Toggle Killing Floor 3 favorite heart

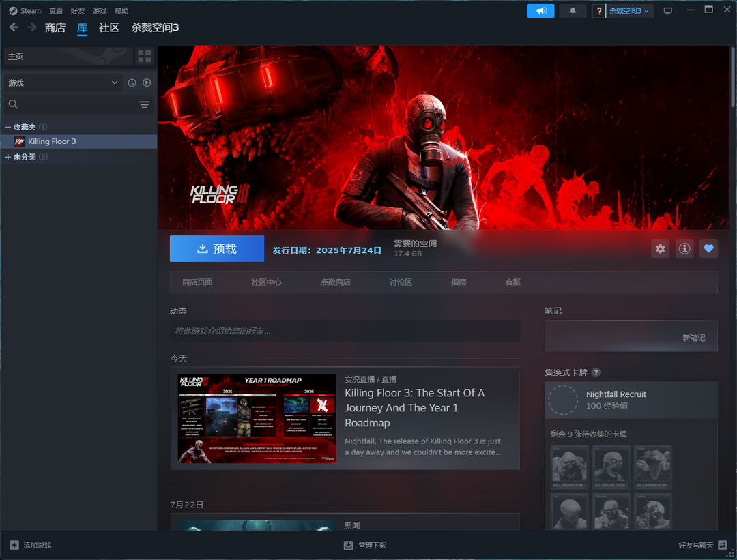[x=708, y=248]
